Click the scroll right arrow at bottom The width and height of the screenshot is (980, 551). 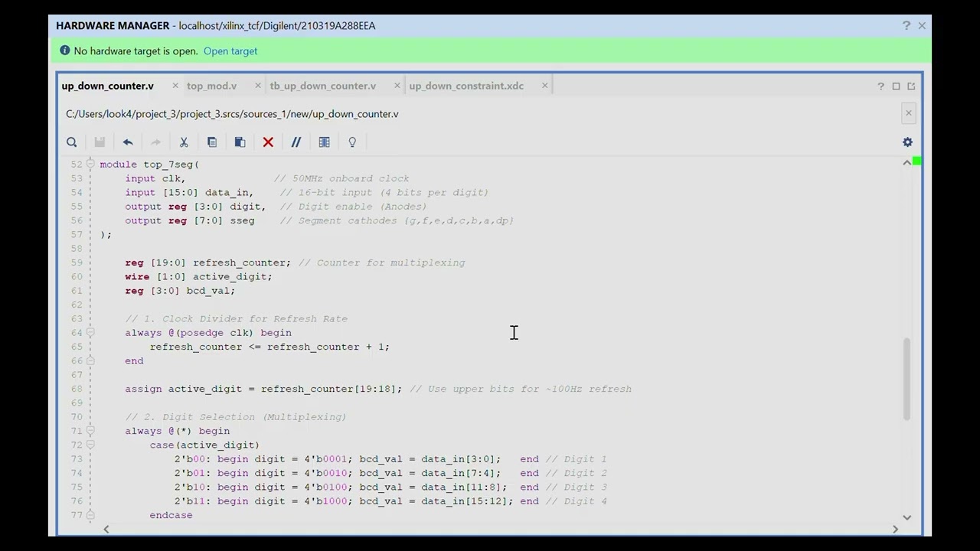point(895,529)
